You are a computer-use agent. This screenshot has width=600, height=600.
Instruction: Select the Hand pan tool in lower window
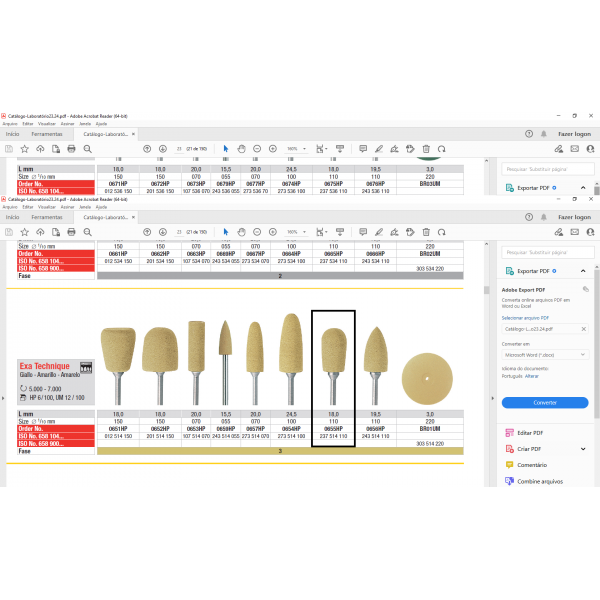point(241,232)
